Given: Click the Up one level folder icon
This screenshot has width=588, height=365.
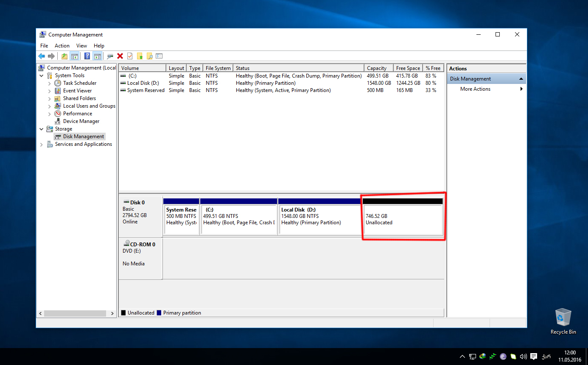Looking at the screenshot, I should (x=64, y=56).
